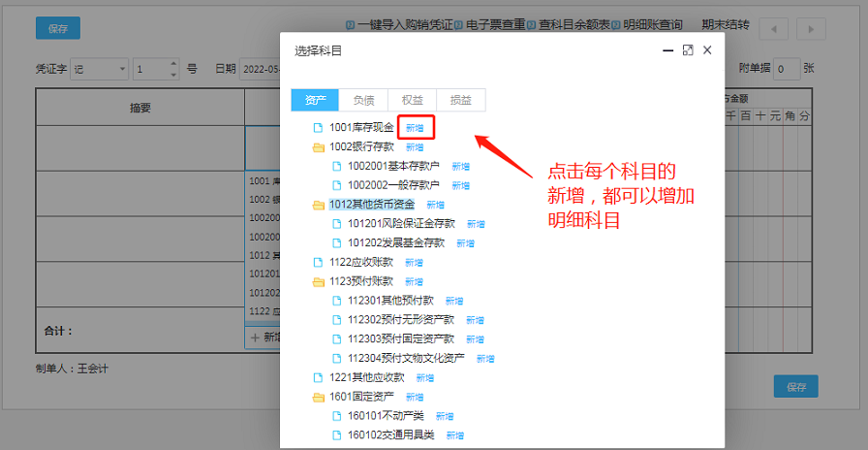Maximize the 选择科目 dialog
Image resolution: width=868 pixels, height=450 pixels.
[688, 50]
